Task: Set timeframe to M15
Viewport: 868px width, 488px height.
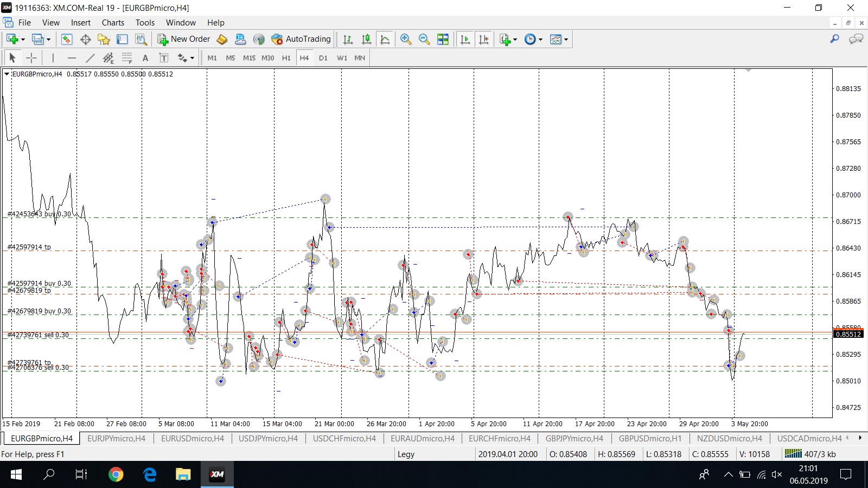Action: click(249, 57)
